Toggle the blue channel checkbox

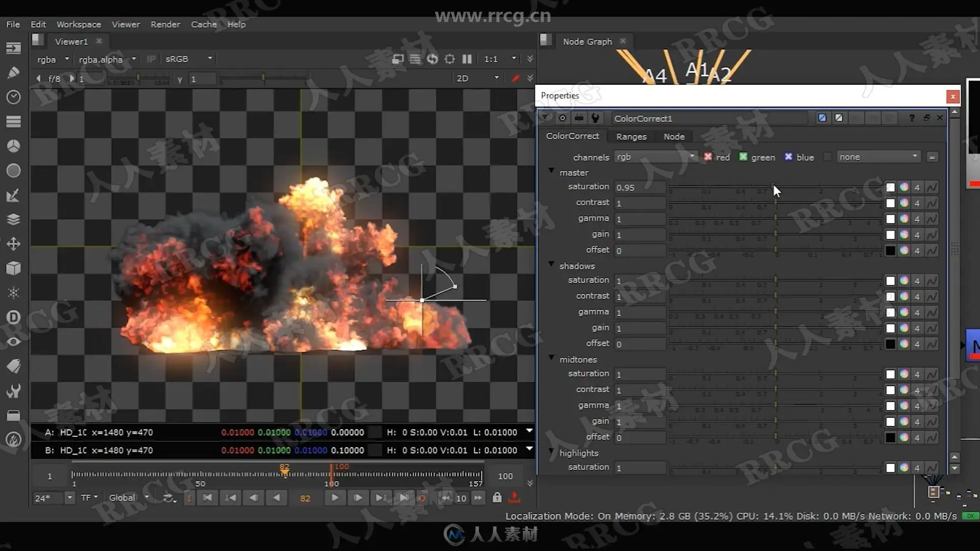789,157
